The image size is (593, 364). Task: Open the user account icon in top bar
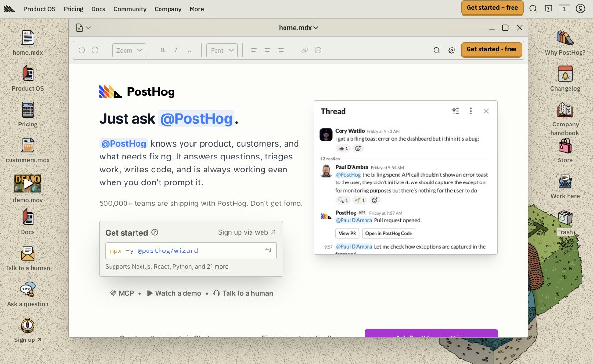pyautogui.click(x=581, y=9)
